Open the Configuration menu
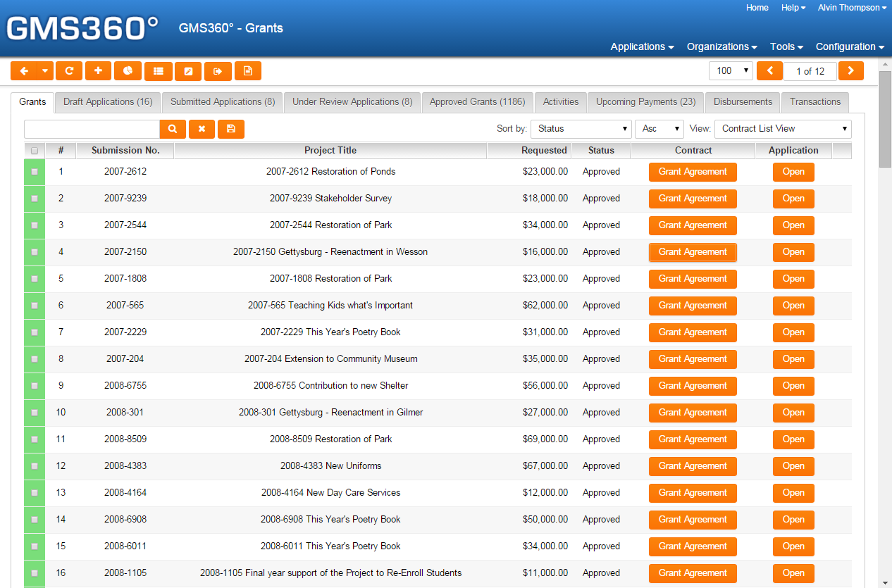892x588 pixels. click(x=850, y=46)
